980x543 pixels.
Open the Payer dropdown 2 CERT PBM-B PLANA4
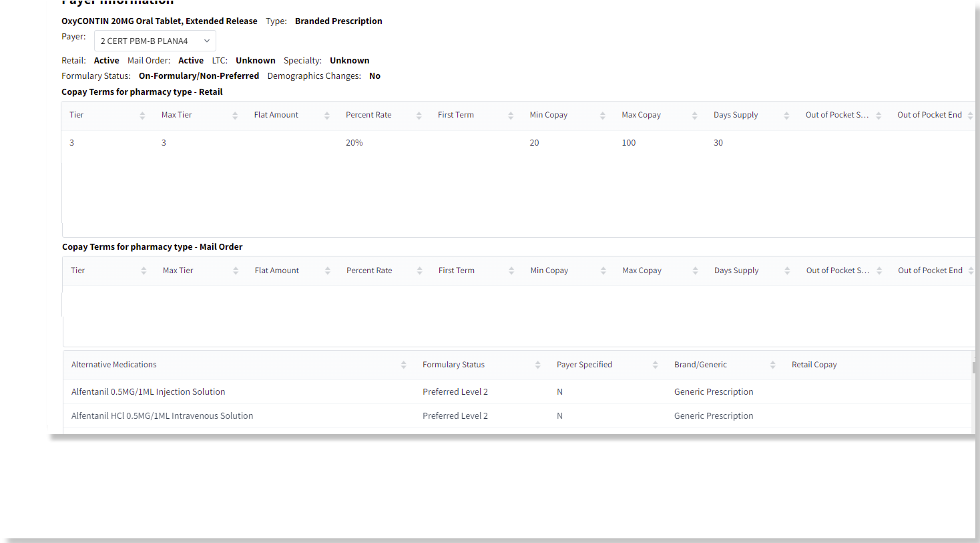pyautogui.click(x=155, y=41)
